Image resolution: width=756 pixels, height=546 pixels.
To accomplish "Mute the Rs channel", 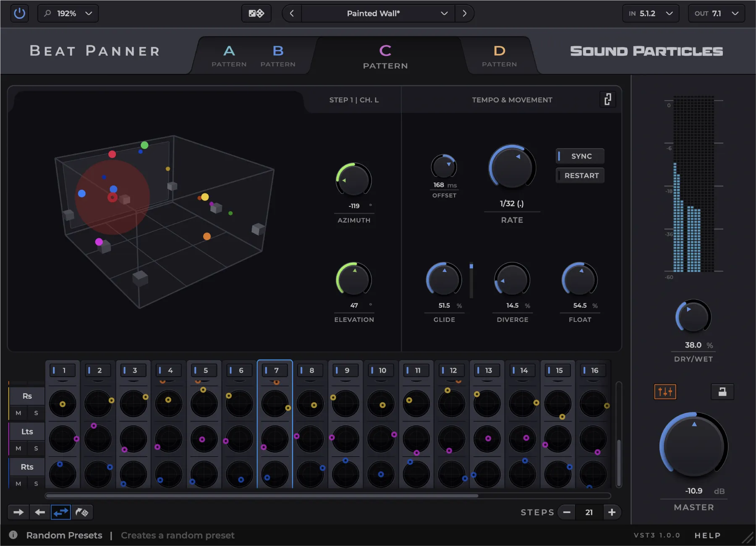I will [18, 413].
